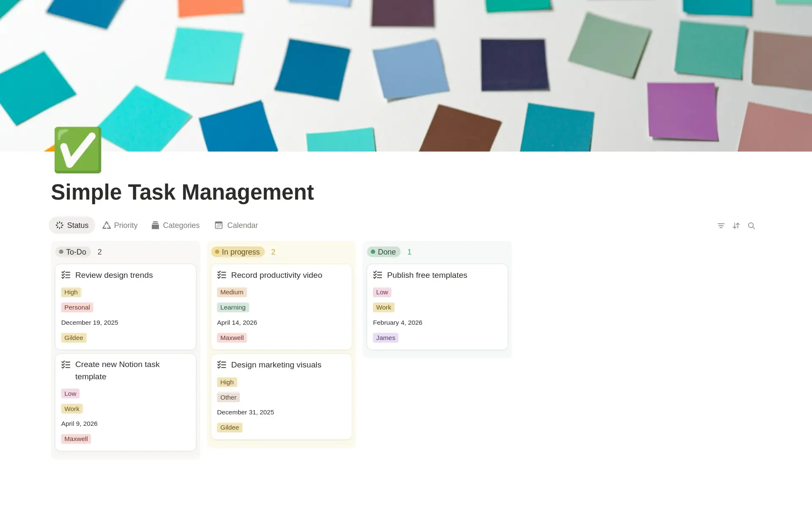Click checklist icon on Publish free templates card
The width and height of the screenshot is (812, 507).
(x=378, y=275)
